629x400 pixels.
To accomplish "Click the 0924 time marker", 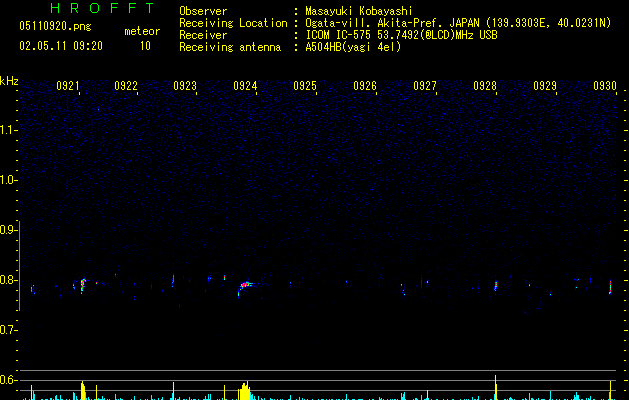I will (245, 86).
